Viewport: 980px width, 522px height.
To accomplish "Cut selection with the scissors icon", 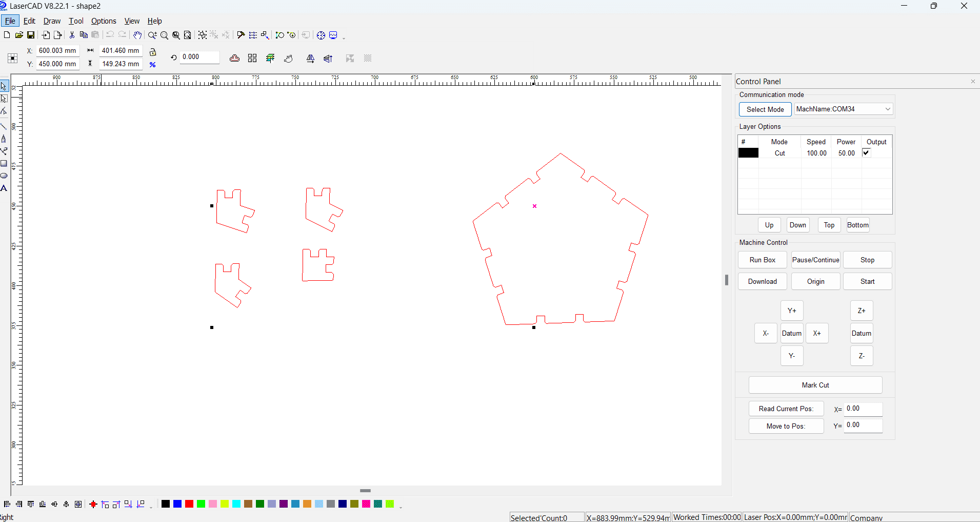I will pyautogui.click(x=72, y=35).
